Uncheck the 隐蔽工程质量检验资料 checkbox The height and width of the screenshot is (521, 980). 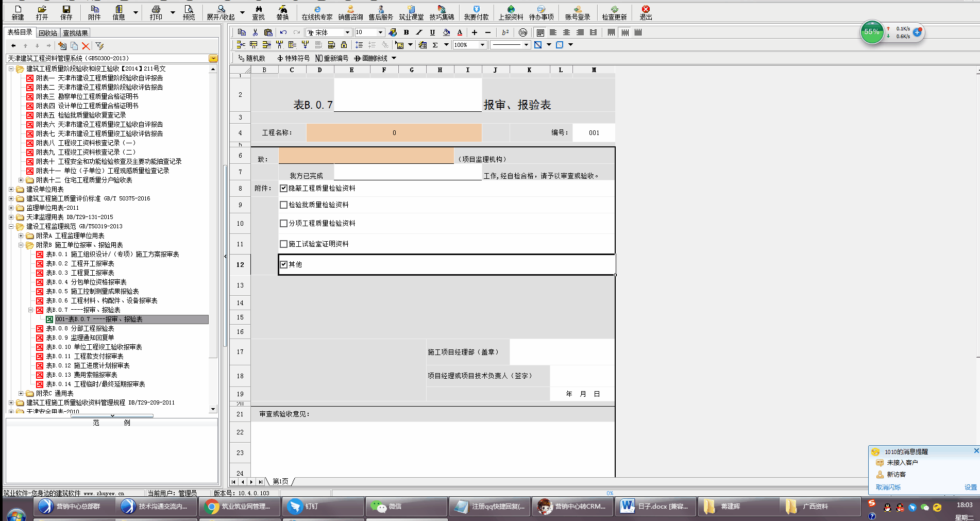283,188
